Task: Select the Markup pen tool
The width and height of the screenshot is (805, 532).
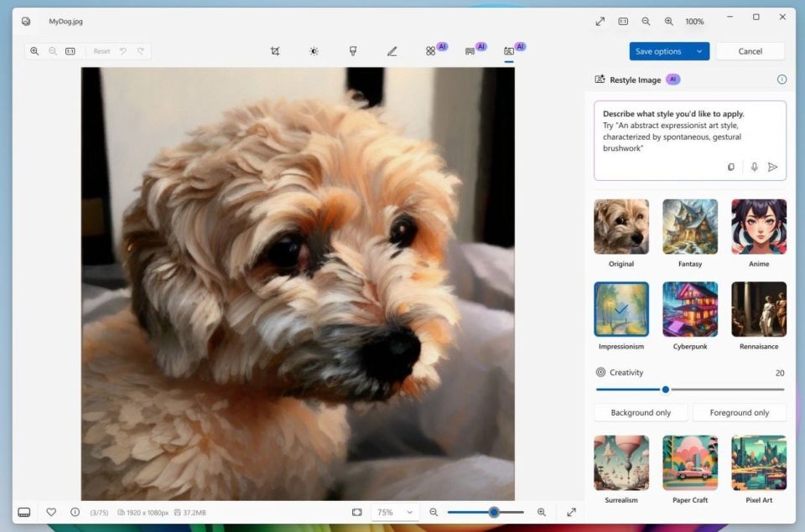Action: pyautogui.click(x=392, y=51)
